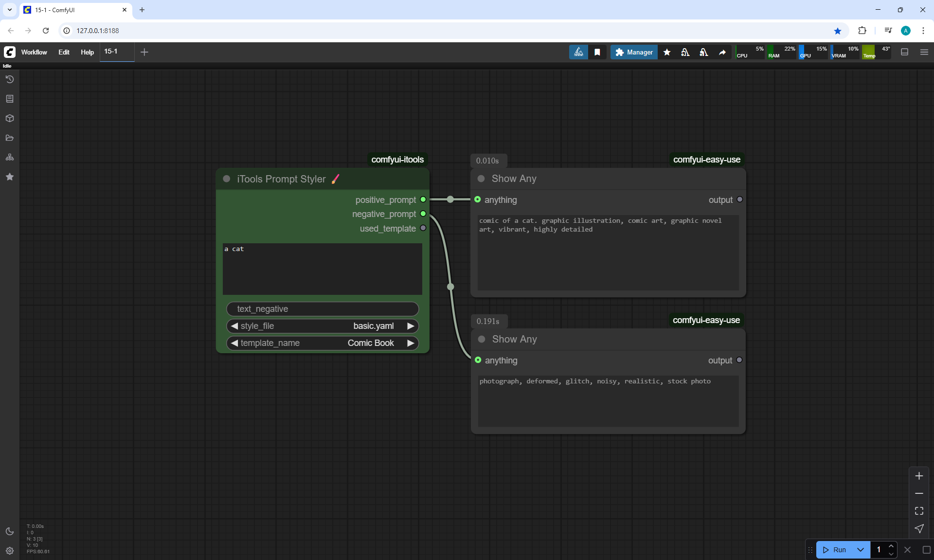
Task: Increase batch count with up stepper
Action: tap(891, 546)
